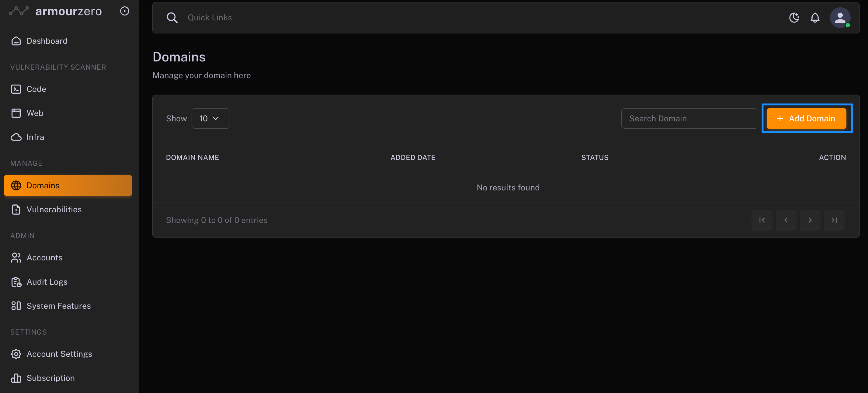Open the user profile avatar menu
Screen dimensions: 868x393
click(x=840, y=18)
